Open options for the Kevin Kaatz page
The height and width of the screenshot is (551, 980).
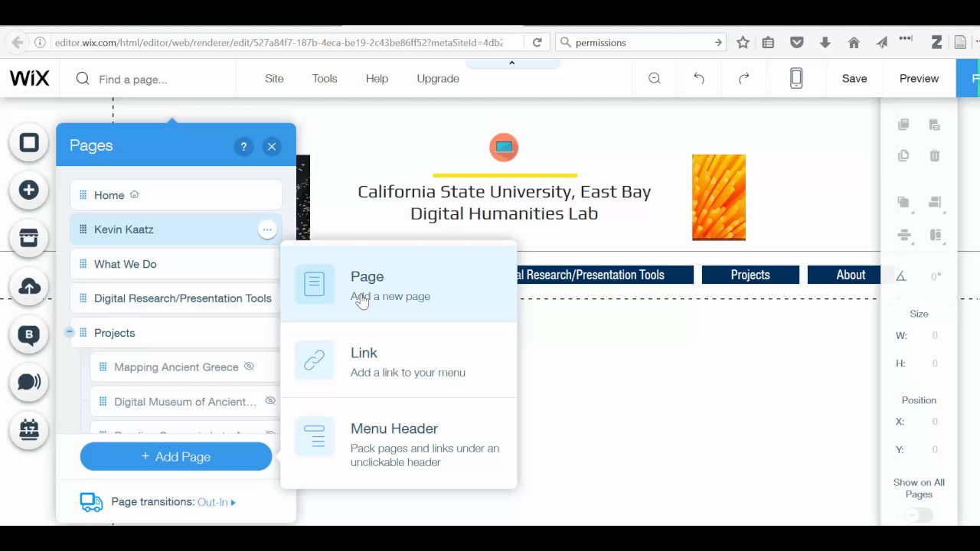(266, 229)
